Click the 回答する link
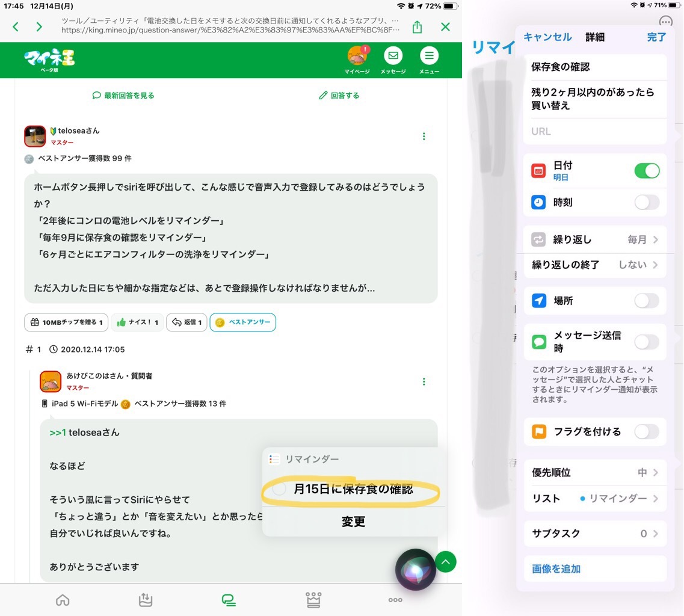The width and height of the screenshot is (684, 616). tap(339, 95)
